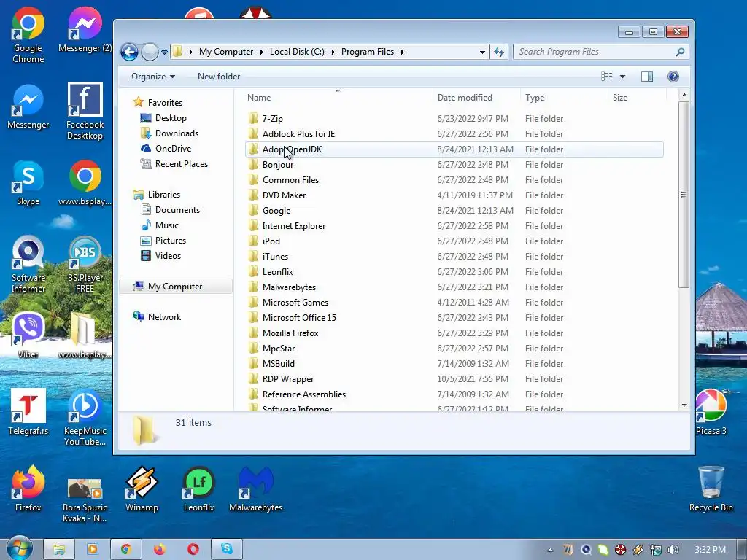The width and height of the screenshot is (747, 560).
Task: Select the Internet Explorer folder
Action: point(454,226)
